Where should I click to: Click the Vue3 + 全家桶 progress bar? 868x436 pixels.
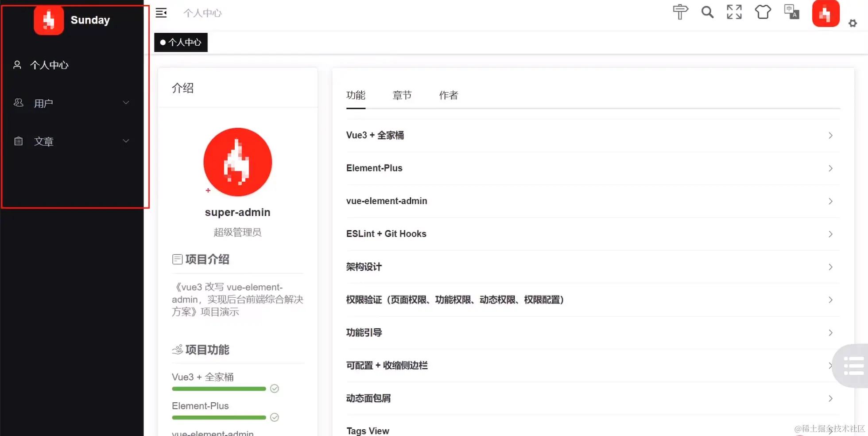tap(219, 389)
